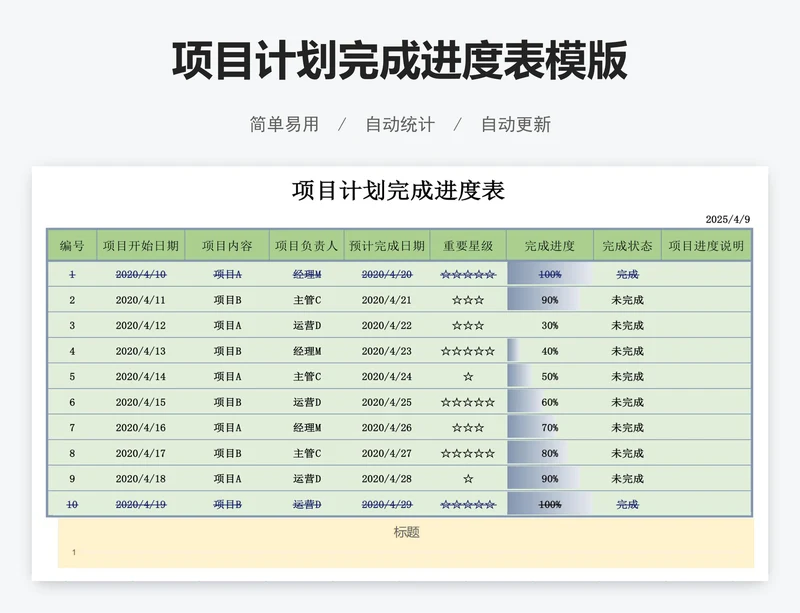Screen dimensions: 800x613
Task: Click the 项目进度说明 column header
Action: click(x=706, y=246)
